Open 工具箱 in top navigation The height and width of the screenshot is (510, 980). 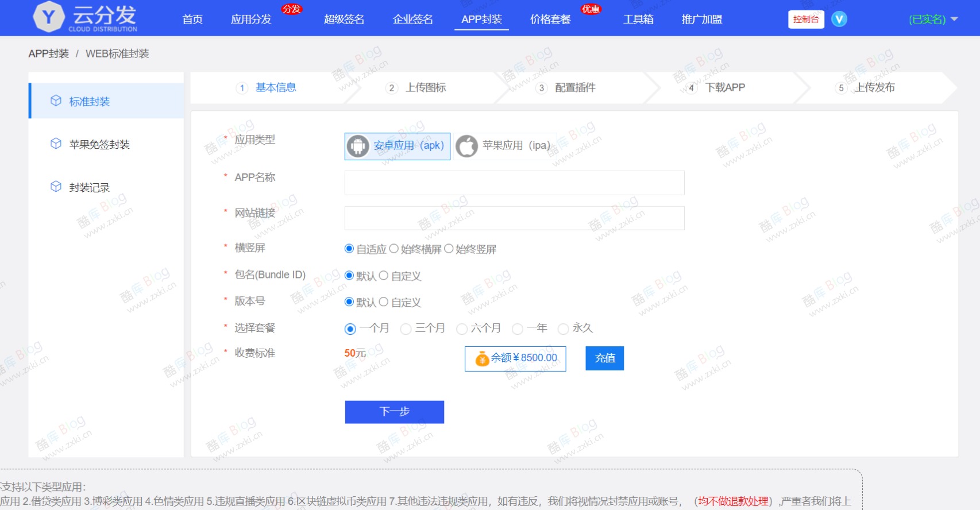pos(638,19)
